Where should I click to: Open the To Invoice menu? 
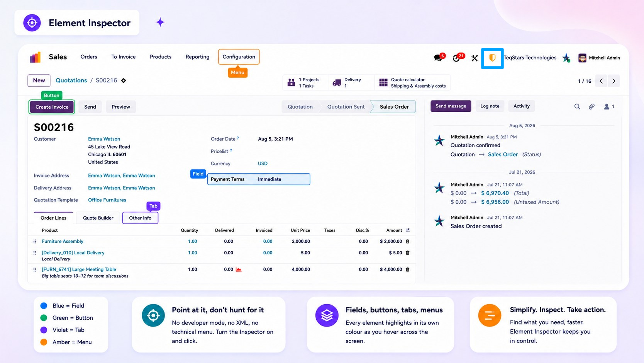coord(124,57)
